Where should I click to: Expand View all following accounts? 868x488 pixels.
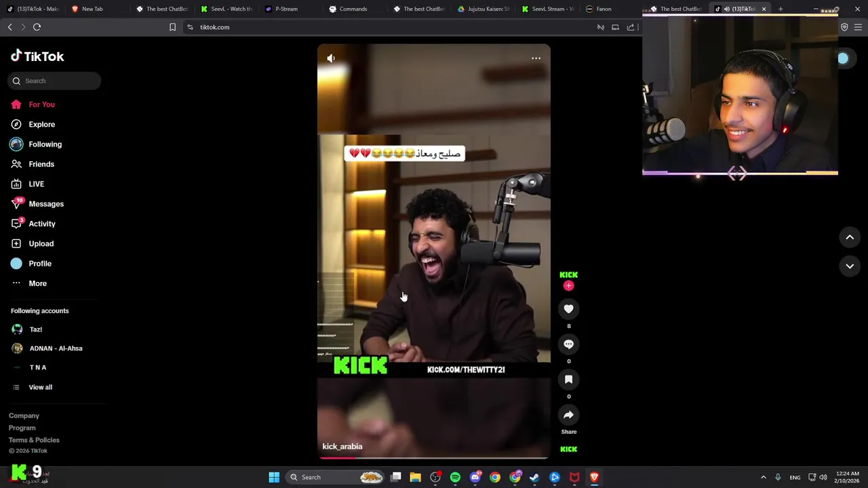[40, 387]
